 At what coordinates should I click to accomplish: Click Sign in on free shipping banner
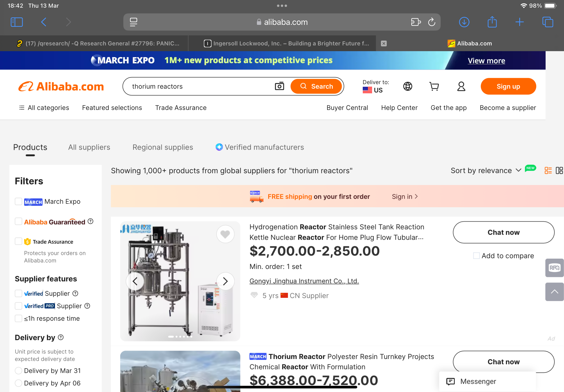405,196
